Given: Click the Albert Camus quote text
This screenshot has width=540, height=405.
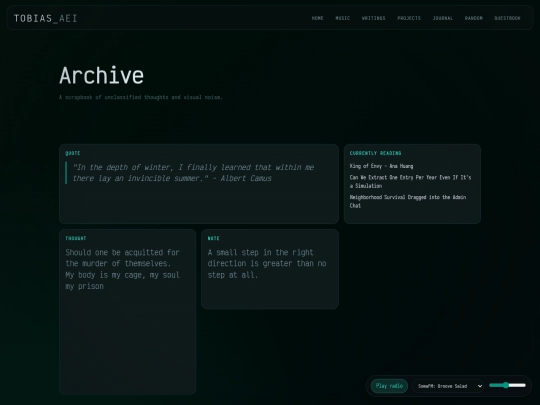Looking at the screenshot, I should (193, 173).
